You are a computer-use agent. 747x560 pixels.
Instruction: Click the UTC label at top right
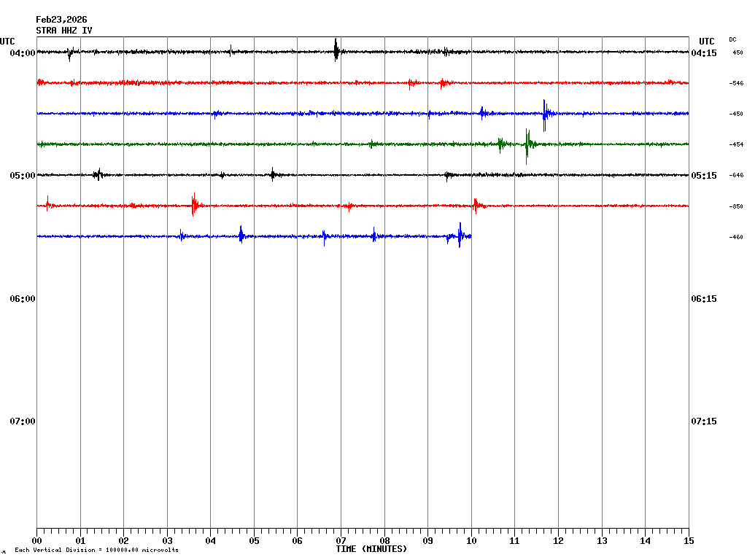pyautogui.click(x=706, y=42)
